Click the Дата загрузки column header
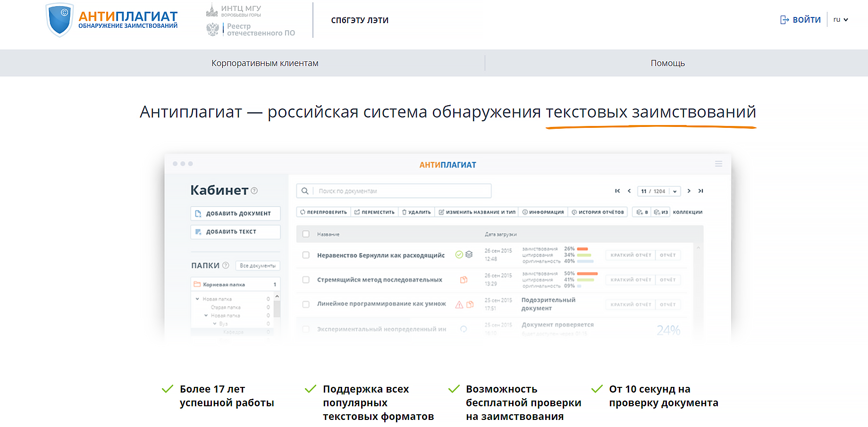 coord(500,234)
